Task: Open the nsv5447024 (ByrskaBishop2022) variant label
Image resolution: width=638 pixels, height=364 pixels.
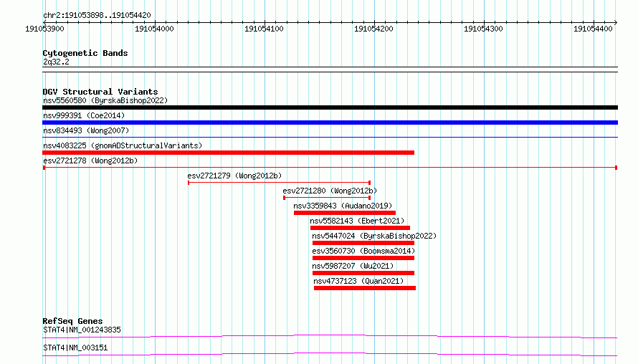Action: click(x=374, y=236)
